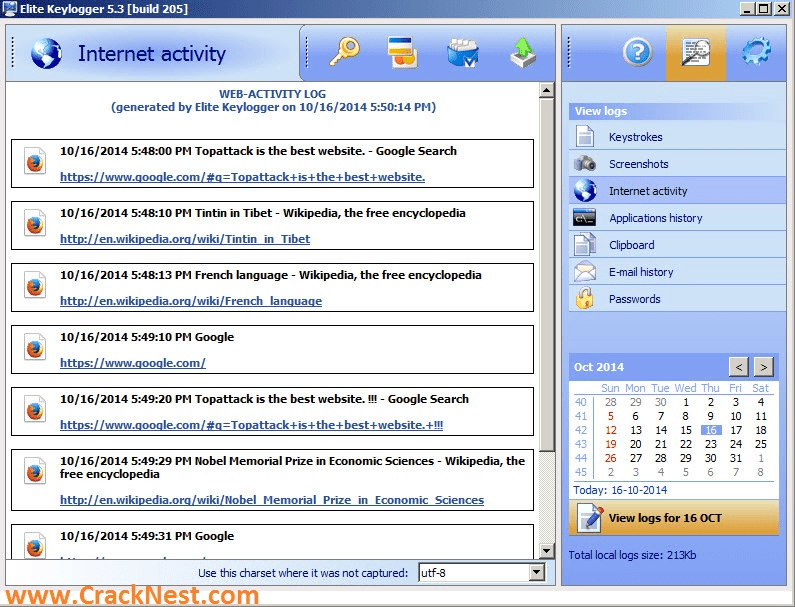Open Passwords log
Image resolution: width=795 pixels, height=607 pixels.
point(677,298)
